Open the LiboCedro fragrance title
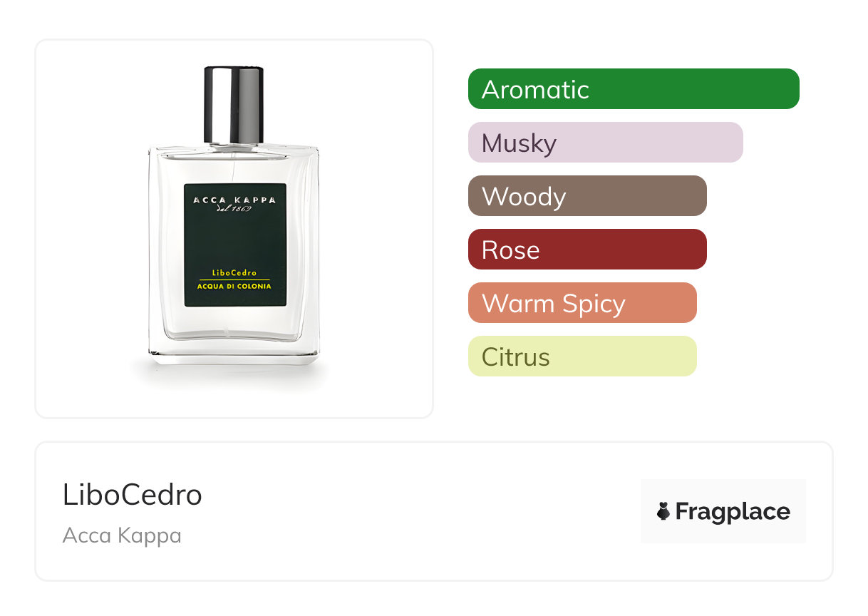Screen dimensions: 868x616 tap(133, 495)
